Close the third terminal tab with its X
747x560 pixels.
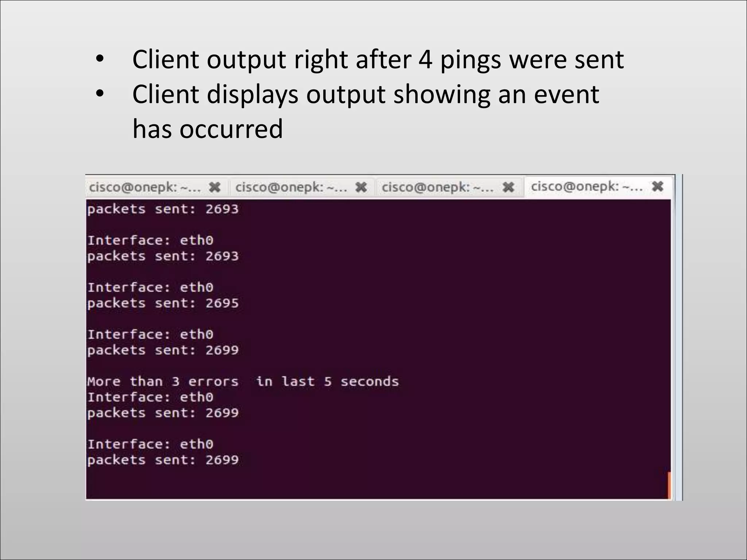click(x=508, y=187)
